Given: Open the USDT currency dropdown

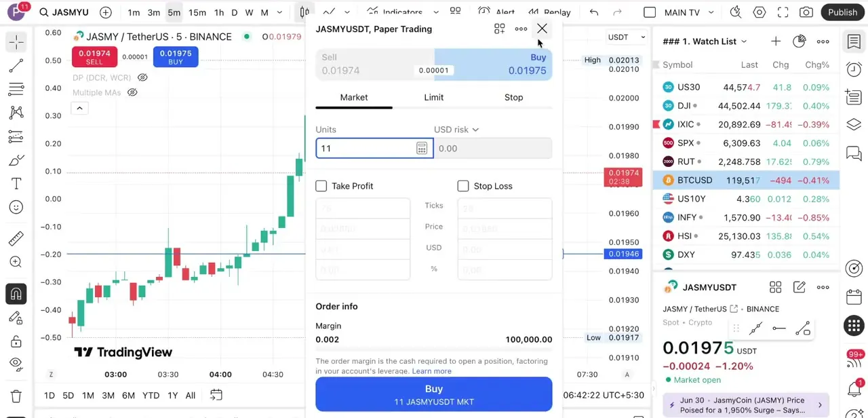Looking at the screenshot, I should 627,37.
